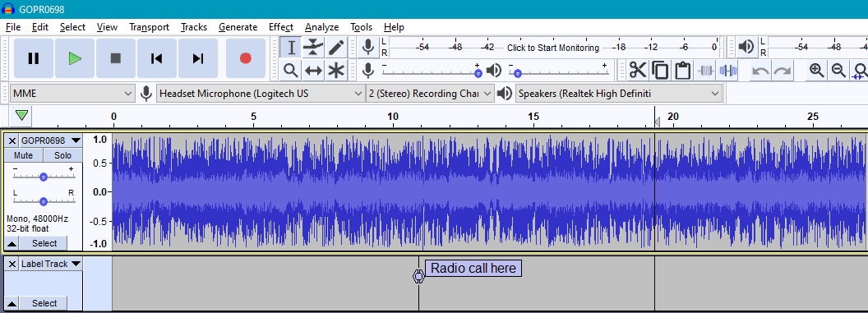
Task: Click the playback volume speaker icon
Action: coord(494,70)
